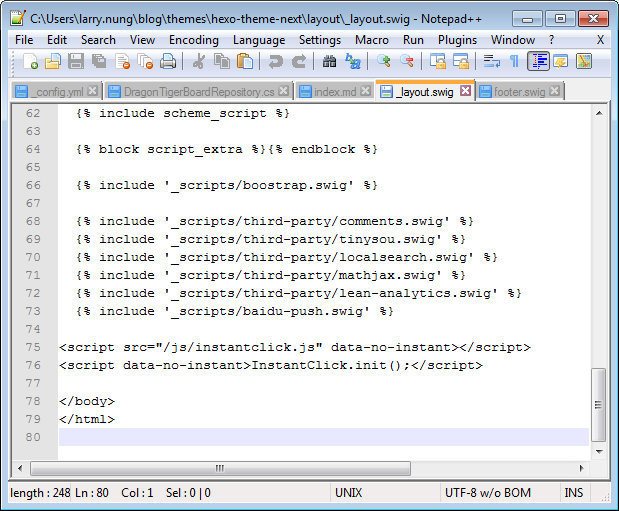The image size is (619, 511).
Task: Open Find with the binoculars icon
Action: (x=329, y=62)
